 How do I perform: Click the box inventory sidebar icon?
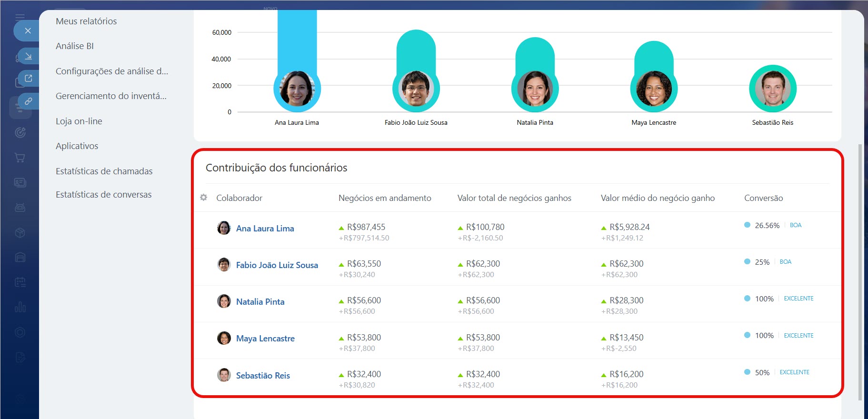pos(20,233)
